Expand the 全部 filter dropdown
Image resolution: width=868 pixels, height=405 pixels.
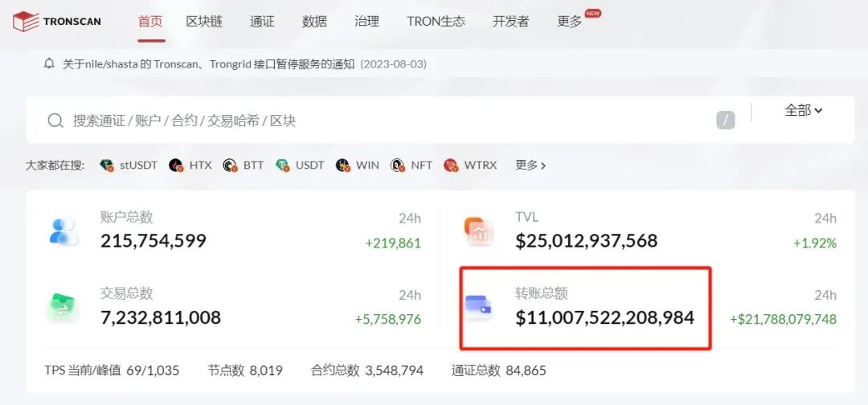coord(803,110)
